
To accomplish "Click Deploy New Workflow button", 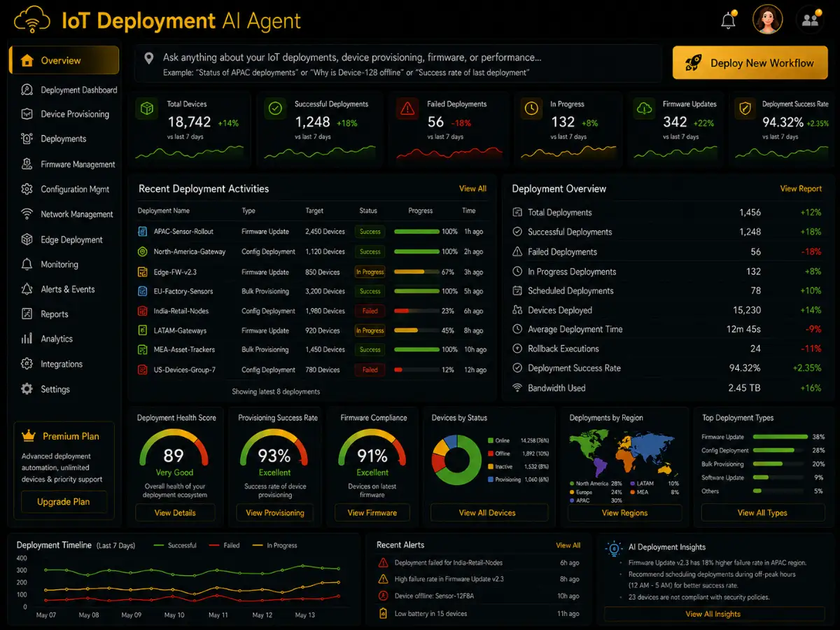I will [x=750, y=63].
